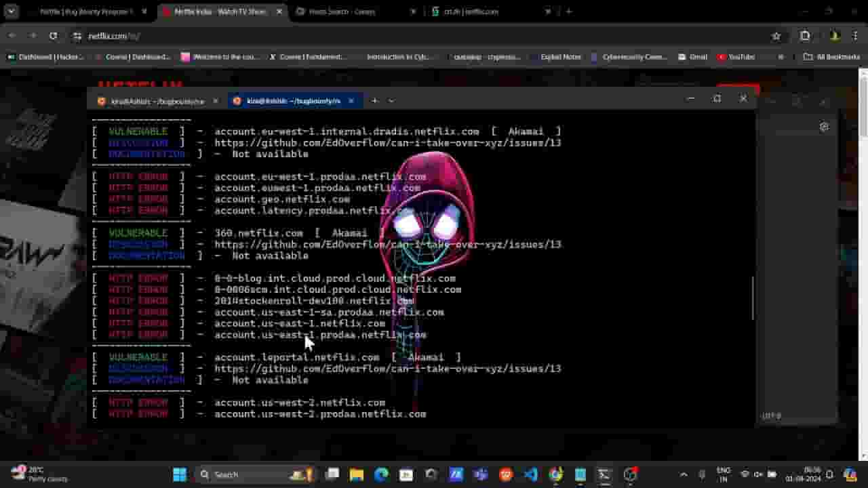The width and height of the screenshot is (868, 488).
Task: Open Visual Studio Code from taskbar
Action: point(530,474)
